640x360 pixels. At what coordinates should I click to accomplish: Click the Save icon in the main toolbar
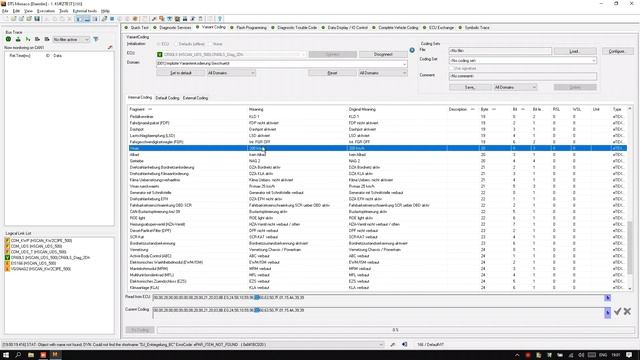[37, 19]
